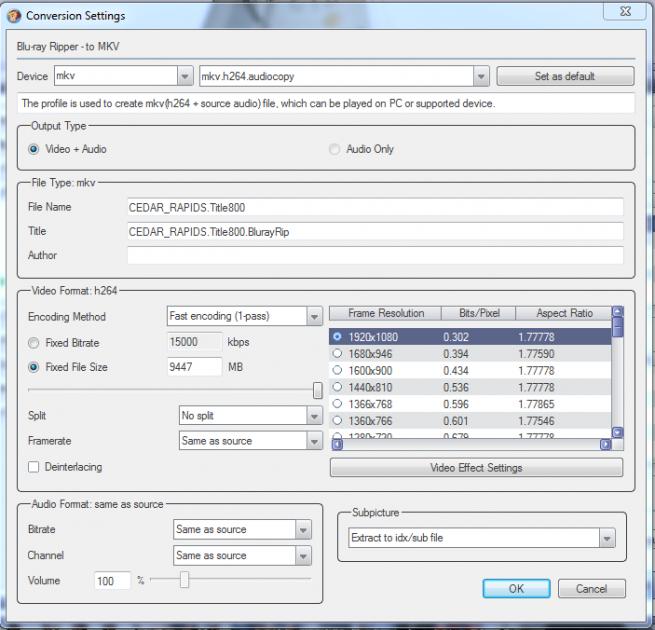Open the Device mkv dropdown
Screen dimensions: 655x630
[185, 77]
